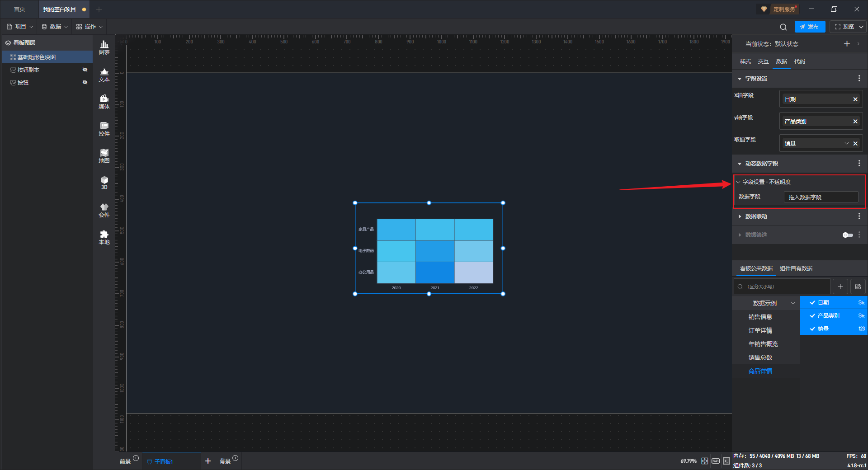Screen dimensions: 868x470
Task: Add a background via 背景 plus icon
Action: pos(235,458)
